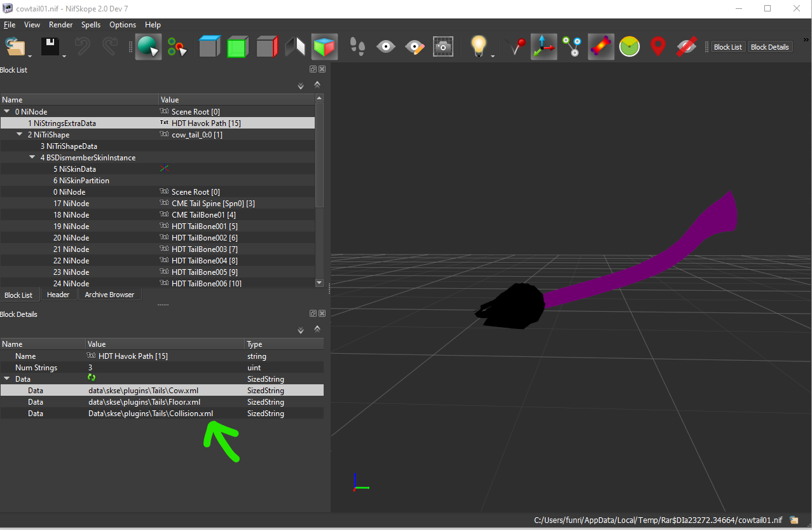Viewport: 812px width, 530px height.
Task: Open the lighting bulb dropdown arrow
Action: point(493,56)
